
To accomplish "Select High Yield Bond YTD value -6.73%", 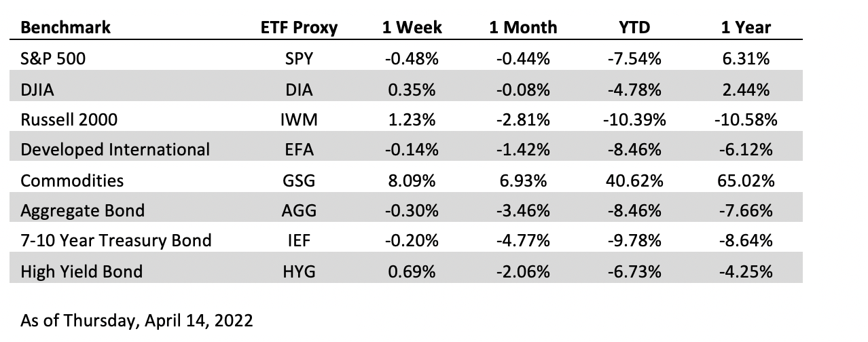I will click(634, 272).
